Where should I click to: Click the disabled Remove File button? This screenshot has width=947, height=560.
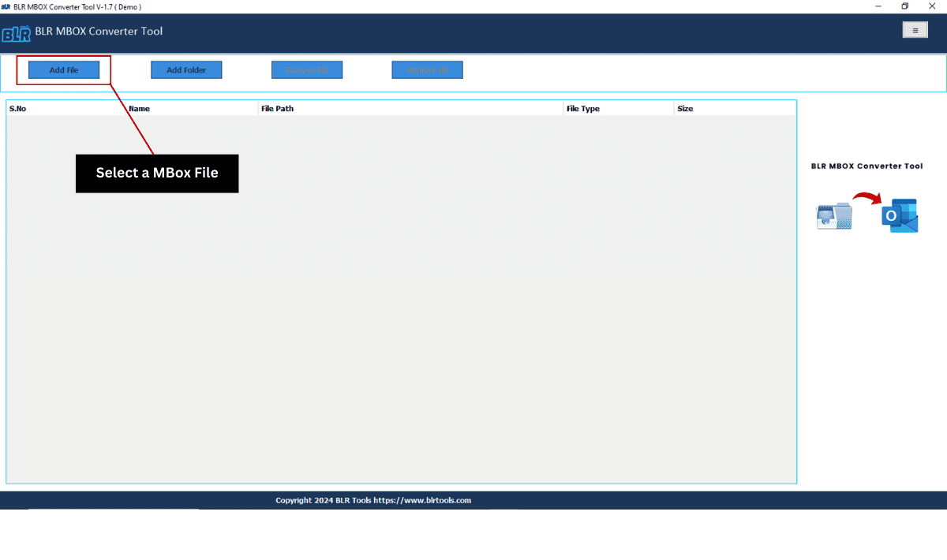[307, 70]
